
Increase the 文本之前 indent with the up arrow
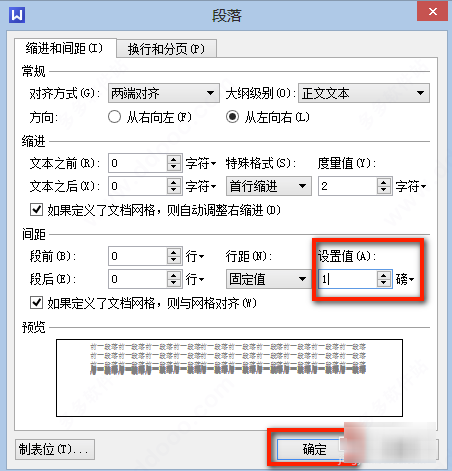click(174, 159)
